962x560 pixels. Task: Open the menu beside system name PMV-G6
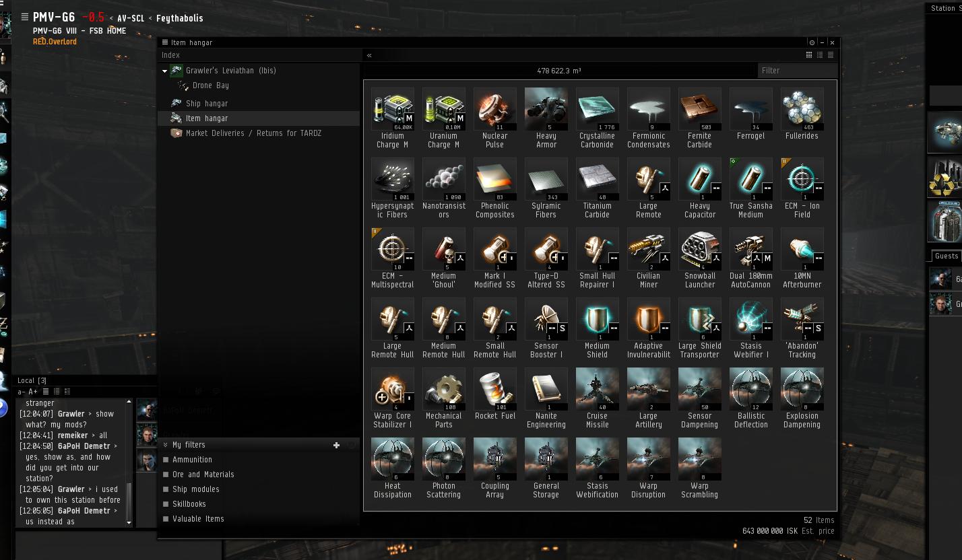pos(25,17)
